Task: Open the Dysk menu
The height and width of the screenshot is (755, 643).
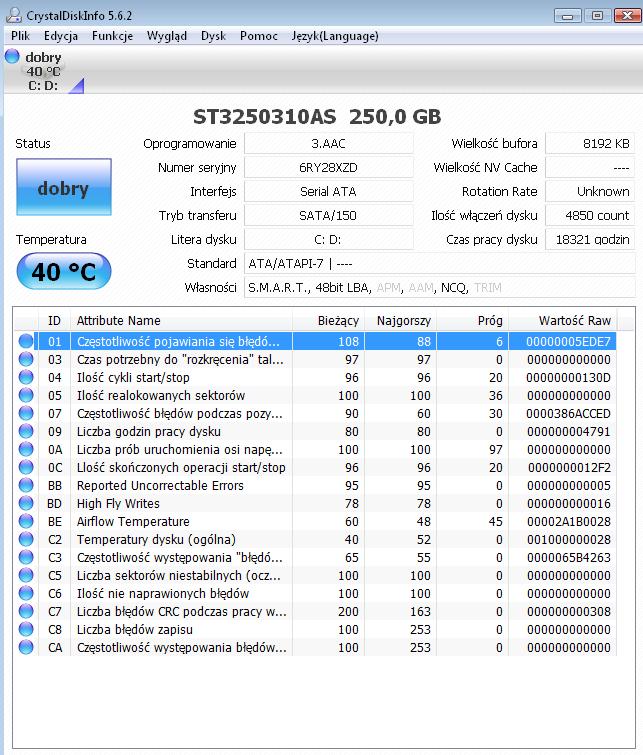Action: point(213,36)
